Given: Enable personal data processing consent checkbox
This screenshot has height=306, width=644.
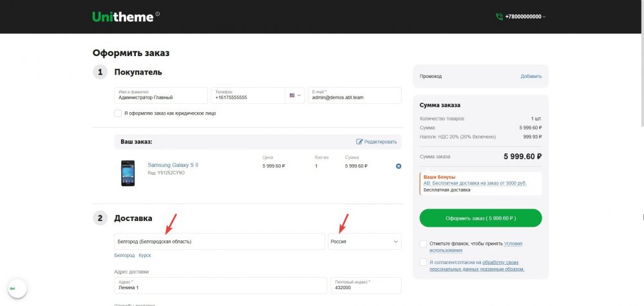Looking at the screenshot, I should point(422,262).
